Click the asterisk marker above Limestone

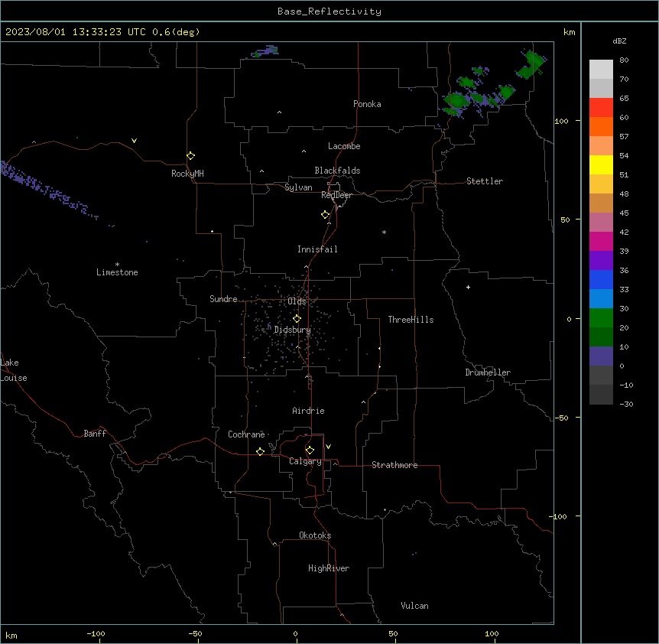tap(117, 264)
